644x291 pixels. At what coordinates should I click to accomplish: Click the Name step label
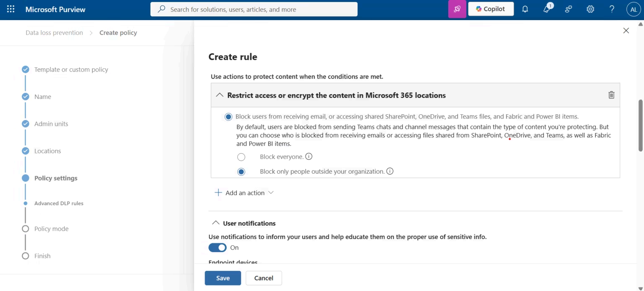pyautogui.click(x=43, y=97)
